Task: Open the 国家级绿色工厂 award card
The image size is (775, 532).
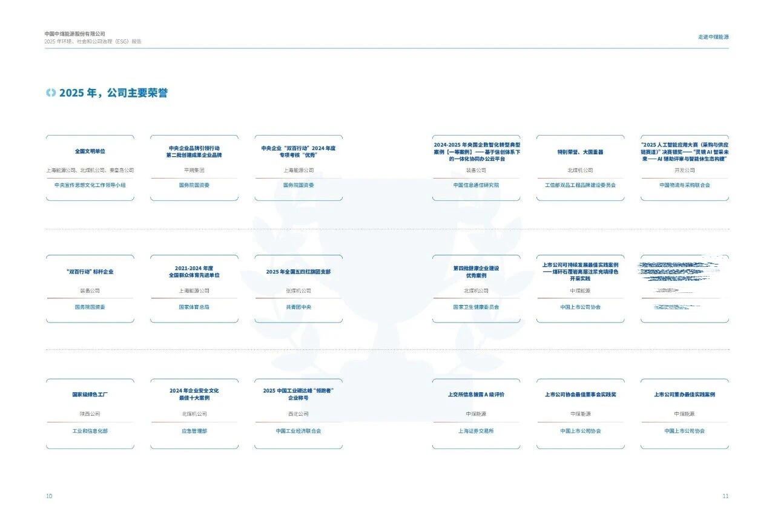Action: click(x=90, y=414)
